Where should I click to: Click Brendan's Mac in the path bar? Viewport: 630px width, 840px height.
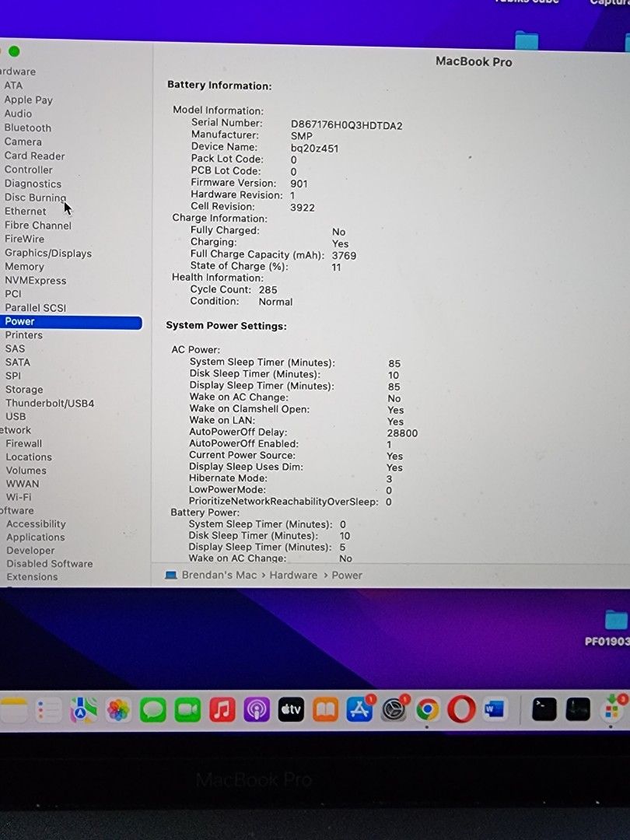tap(219, 576)
